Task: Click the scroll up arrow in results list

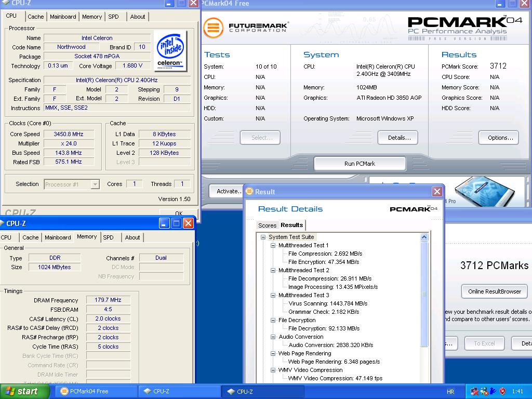Action: (x=424, y=237)
